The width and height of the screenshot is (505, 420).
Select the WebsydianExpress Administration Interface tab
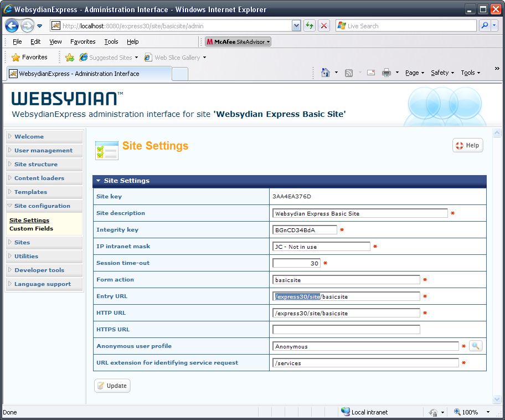[x=89, y=74]
